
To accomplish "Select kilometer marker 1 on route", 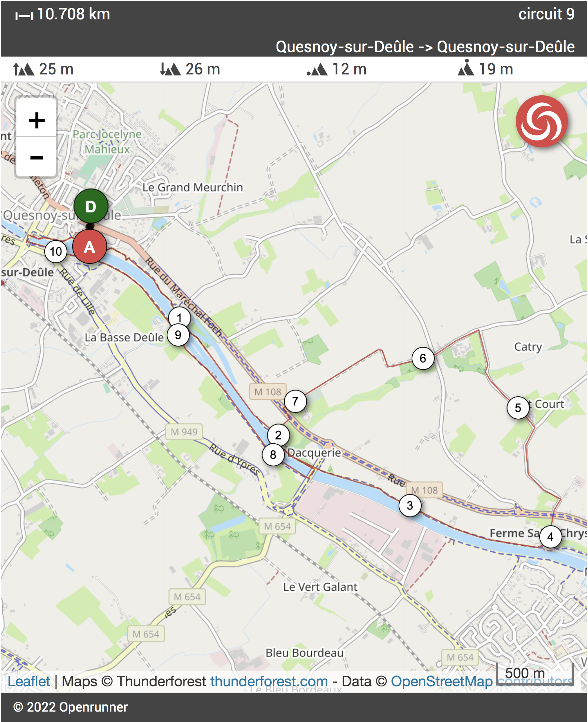I will (179, 318).
